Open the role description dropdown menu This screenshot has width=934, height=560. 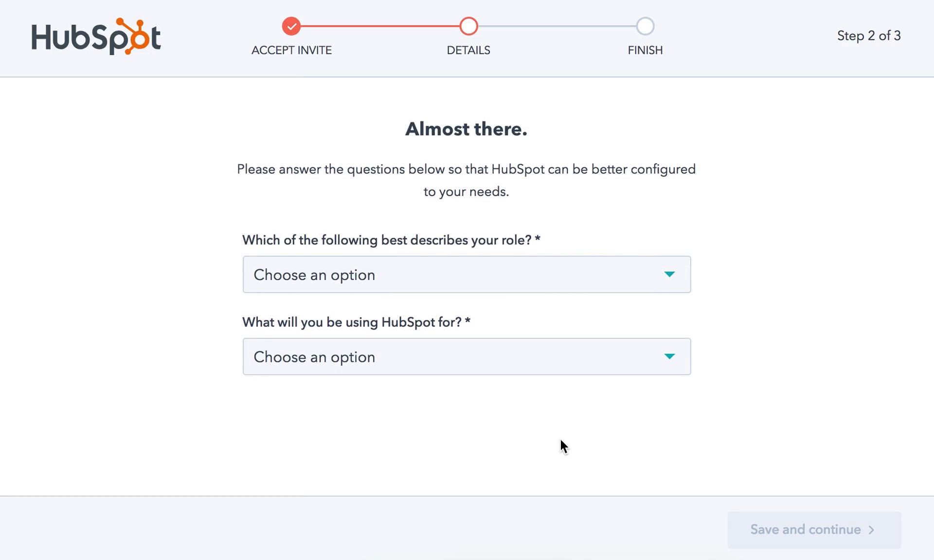point(467,274)
